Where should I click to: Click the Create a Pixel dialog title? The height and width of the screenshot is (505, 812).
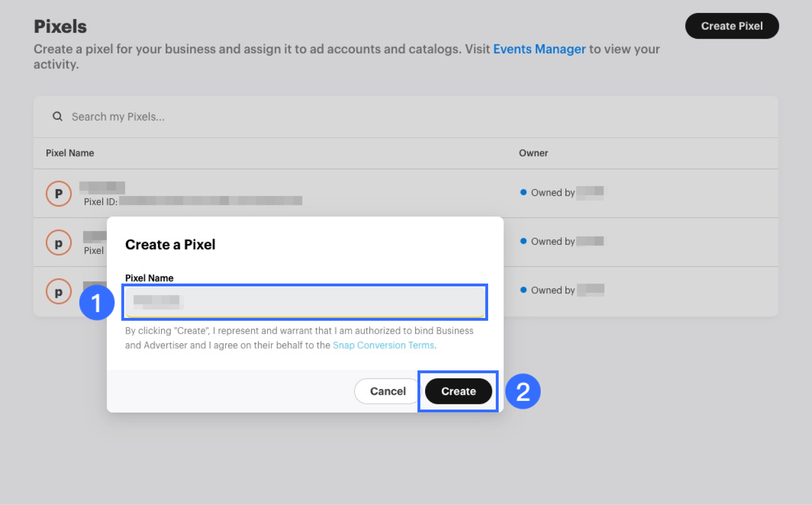(x=170, y=244)
